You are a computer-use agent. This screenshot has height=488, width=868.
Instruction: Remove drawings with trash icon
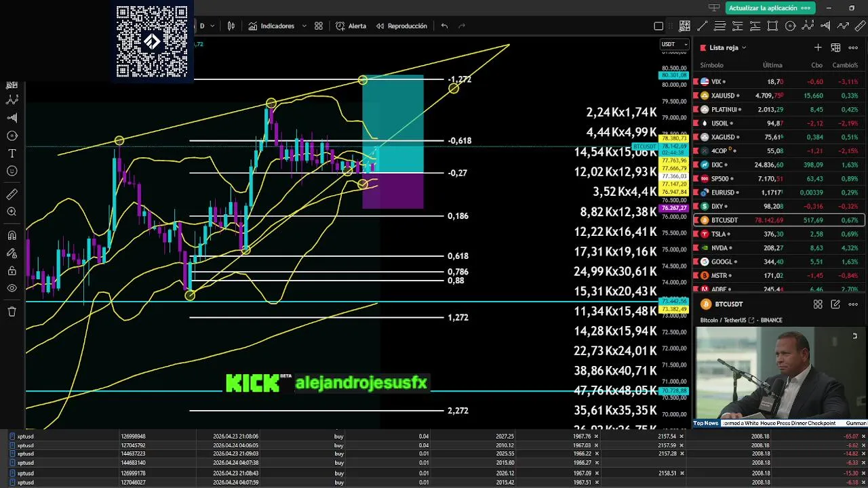point(12,312)
